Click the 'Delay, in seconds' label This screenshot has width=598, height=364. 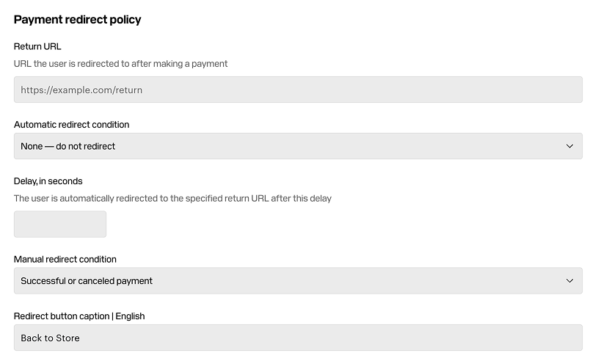(x=48, y=181)
